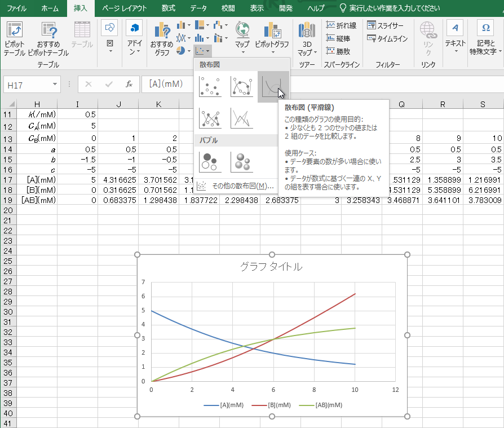504x428 pixels.
Task: Switch to the Formulas (数式) tab
Action: tap(169, 8)
